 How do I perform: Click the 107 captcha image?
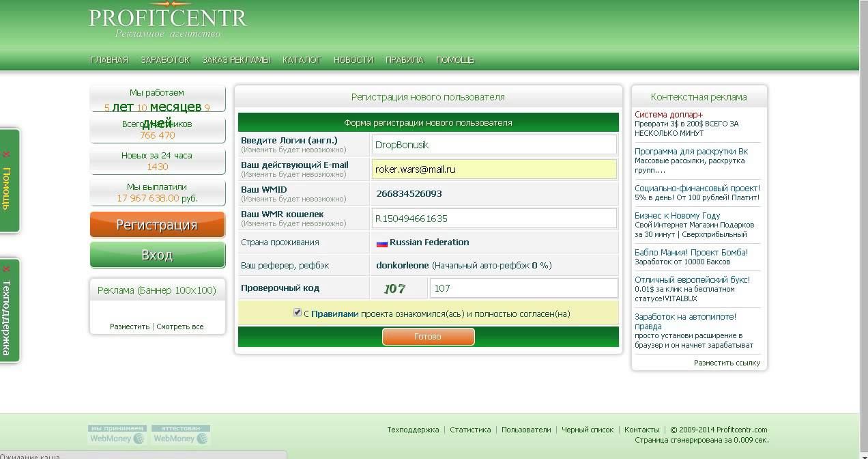[394, 288]
